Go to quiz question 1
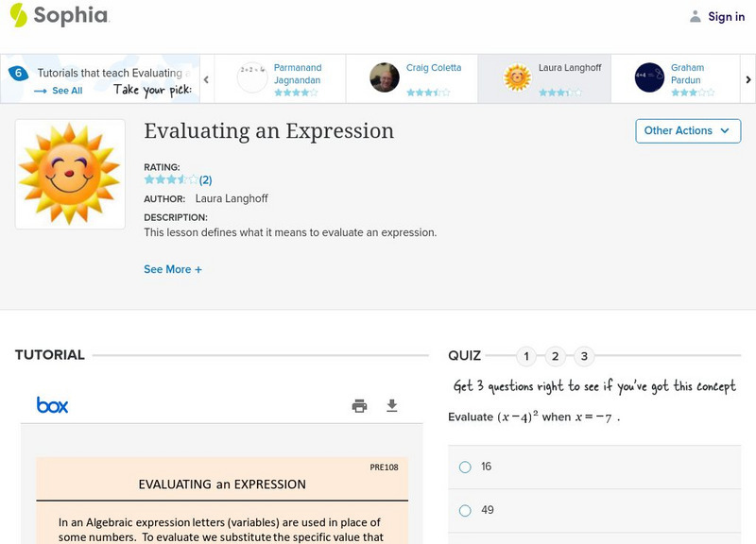This screenshot has height=544, width=756. coord(526,356)
